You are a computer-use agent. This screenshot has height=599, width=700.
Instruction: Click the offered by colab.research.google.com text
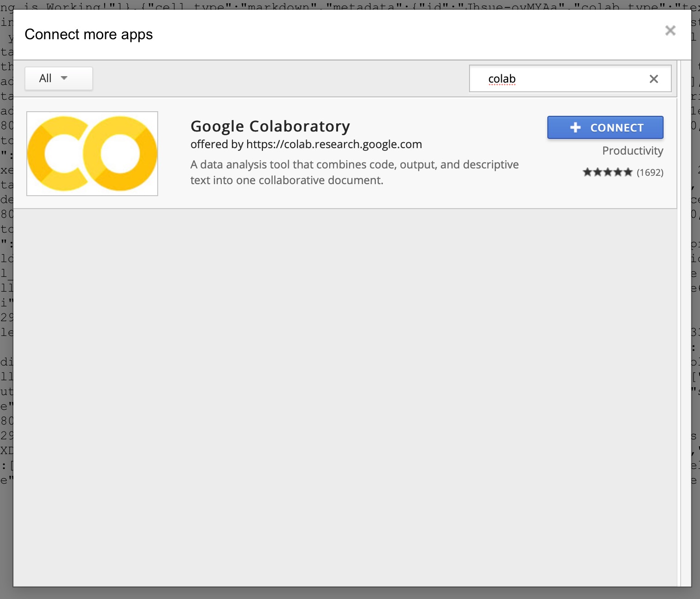click(306, 144)
